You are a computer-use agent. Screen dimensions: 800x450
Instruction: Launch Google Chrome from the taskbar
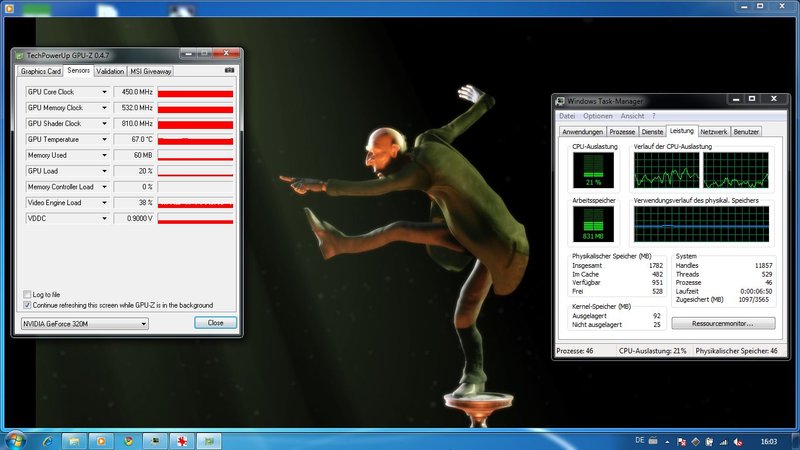(128, 441)
